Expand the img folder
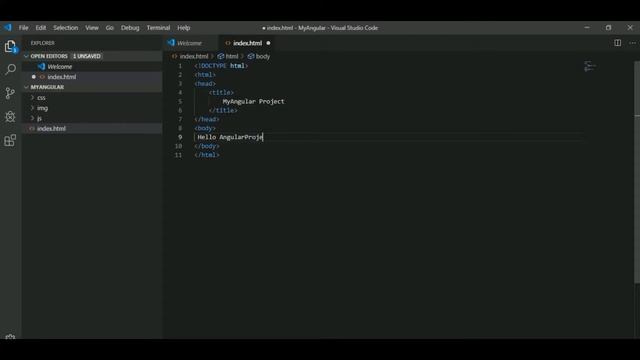The height and width of the screenshot is (360, 640). pyautogui.click(x=32, y=108)
